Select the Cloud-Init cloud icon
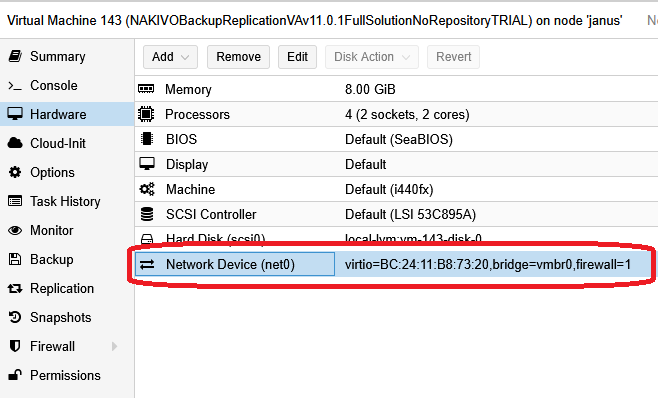This screenshot has width=658, height=398. [x=15, y=143]
